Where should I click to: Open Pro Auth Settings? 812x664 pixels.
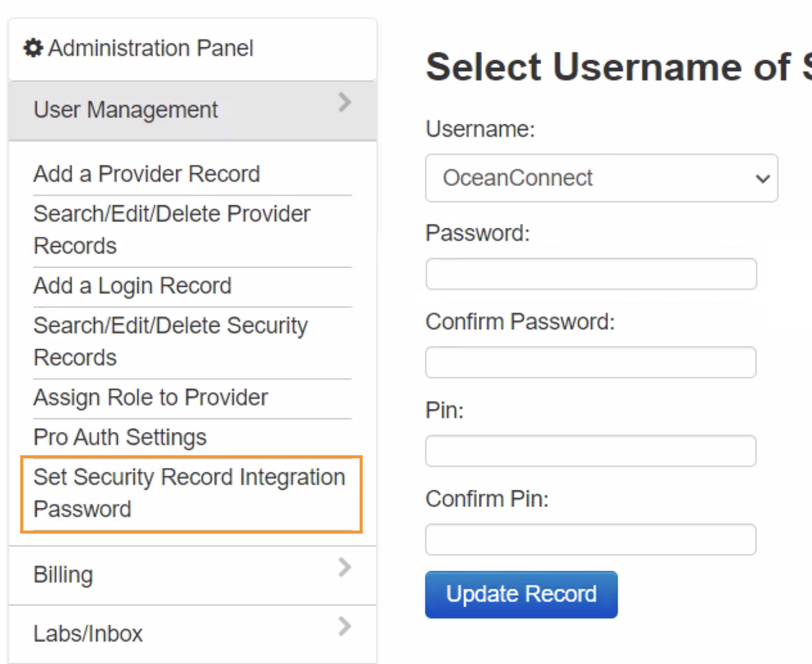pyautogui.click(x=120, y=437)
